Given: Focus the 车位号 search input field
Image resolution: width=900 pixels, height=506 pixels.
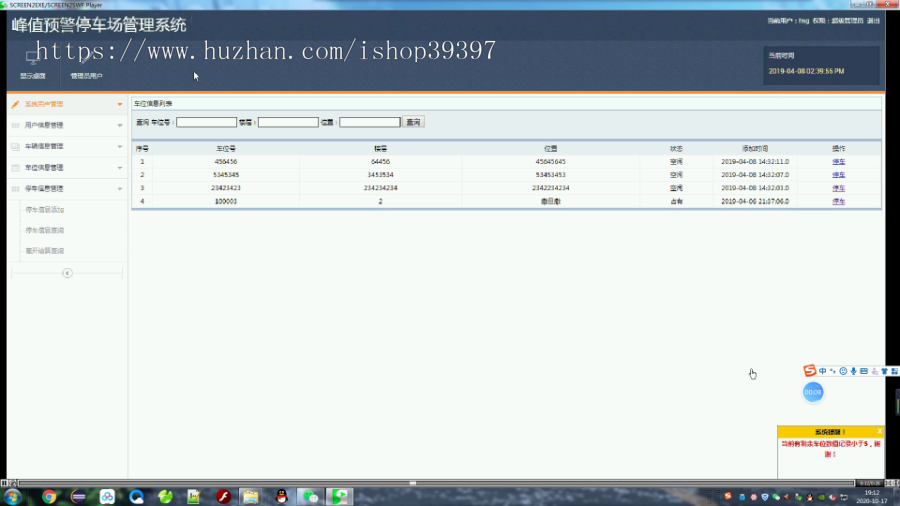Looking at the screenshot, I should pyautogui.click(x=206, y=122).
